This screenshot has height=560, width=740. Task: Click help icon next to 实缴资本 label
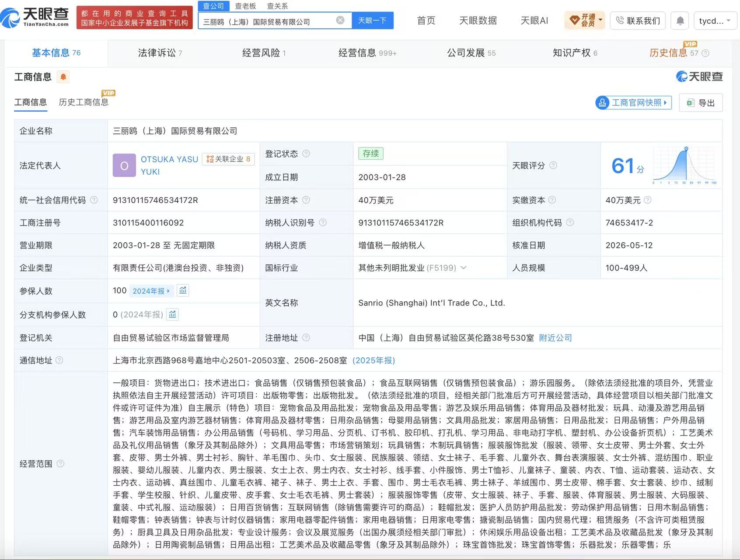552,200
